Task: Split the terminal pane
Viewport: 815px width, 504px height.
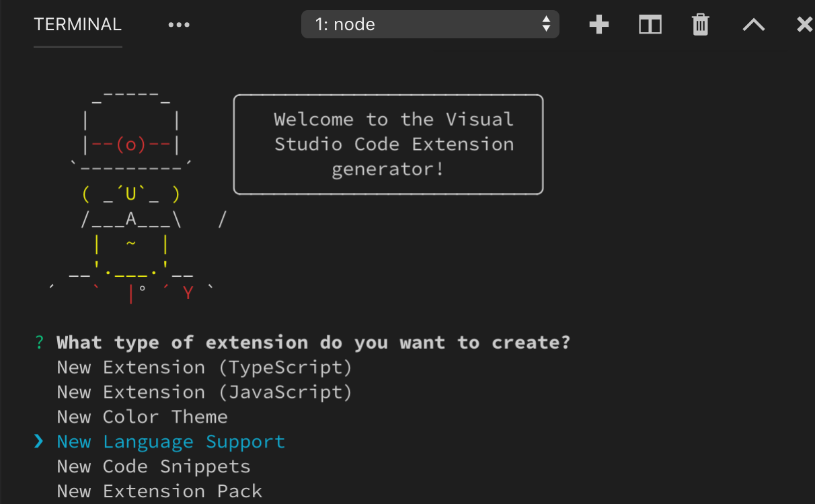Action: [x=650, y=24]
